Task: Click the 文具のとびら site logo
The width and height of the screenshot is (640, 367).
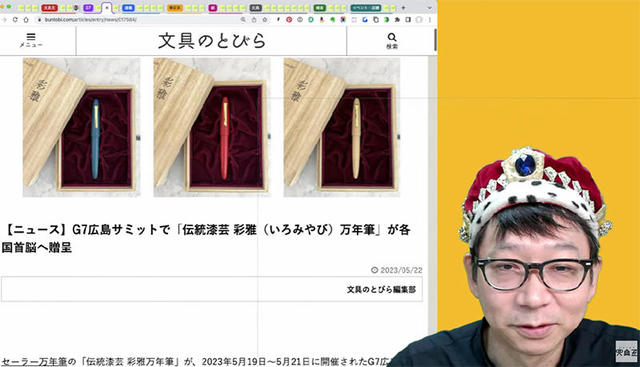Action: (x=212, y=40)
